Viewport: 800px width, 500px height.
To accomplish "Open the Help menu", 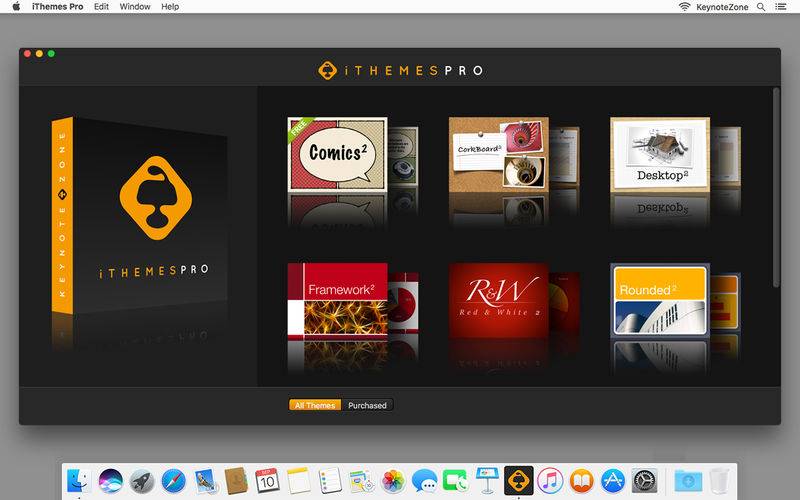I will (170, 7).
